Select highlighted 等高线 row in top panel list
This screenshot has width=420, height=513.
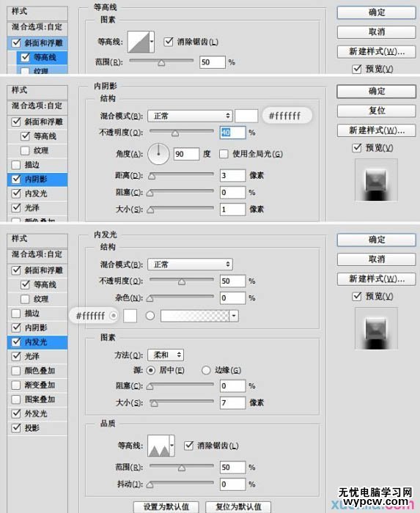tap(42, 57)
